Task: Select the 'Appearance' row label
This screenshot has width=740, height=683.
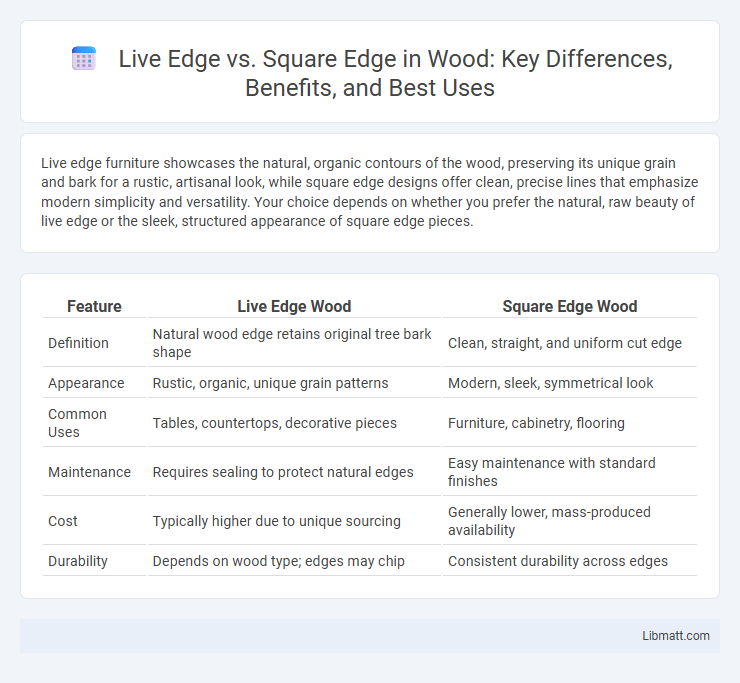Action: coord(86,383)
